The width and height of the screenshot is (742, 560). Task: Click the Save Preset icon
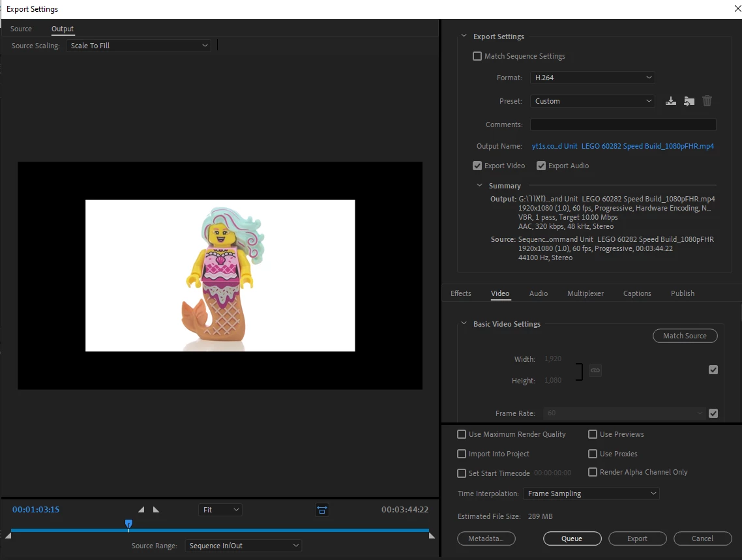pyautogui.click(x=670, y=101)
